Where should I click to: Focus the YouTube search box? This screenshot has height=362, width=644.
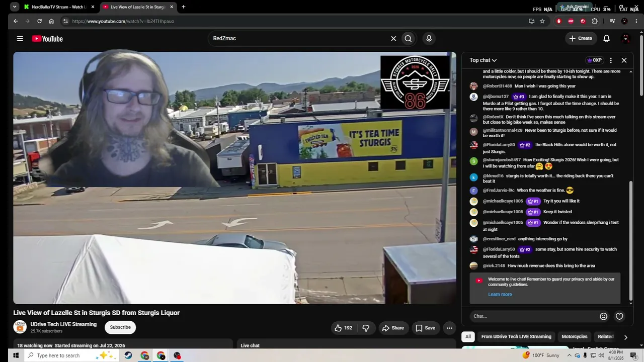coord(299,38)
